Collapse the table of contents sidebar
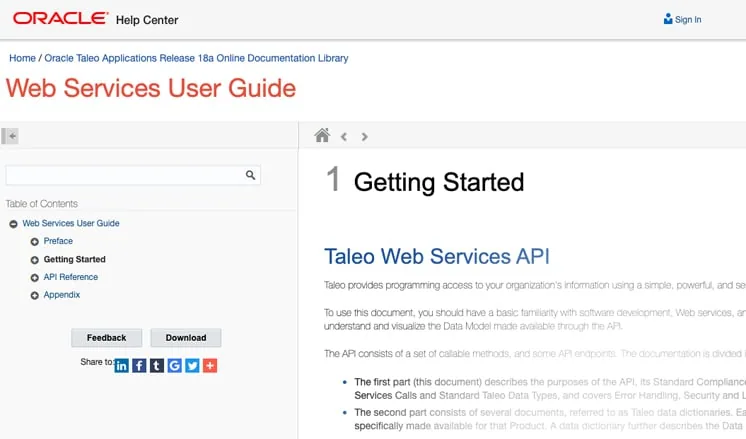Image resolution: width=746 pixels, height=439 pixels. 10,136
